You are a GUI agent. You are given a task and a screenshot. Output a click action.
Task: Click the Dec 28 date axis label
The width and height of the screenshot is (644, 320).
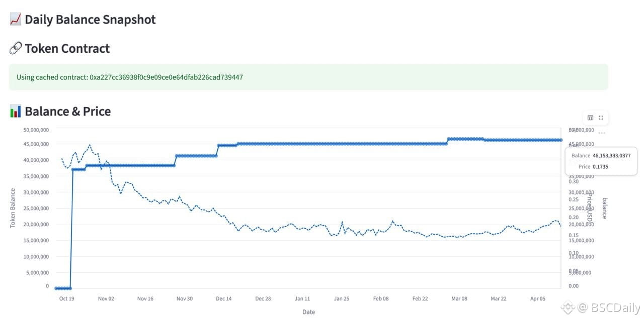[x=263, y=298]
